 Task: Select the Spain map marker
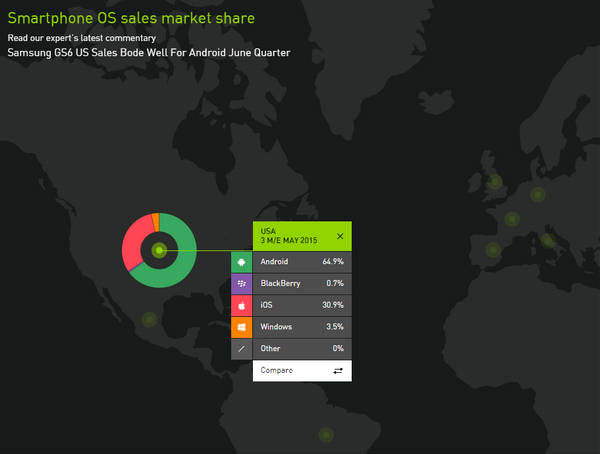(x=493, y=250)
